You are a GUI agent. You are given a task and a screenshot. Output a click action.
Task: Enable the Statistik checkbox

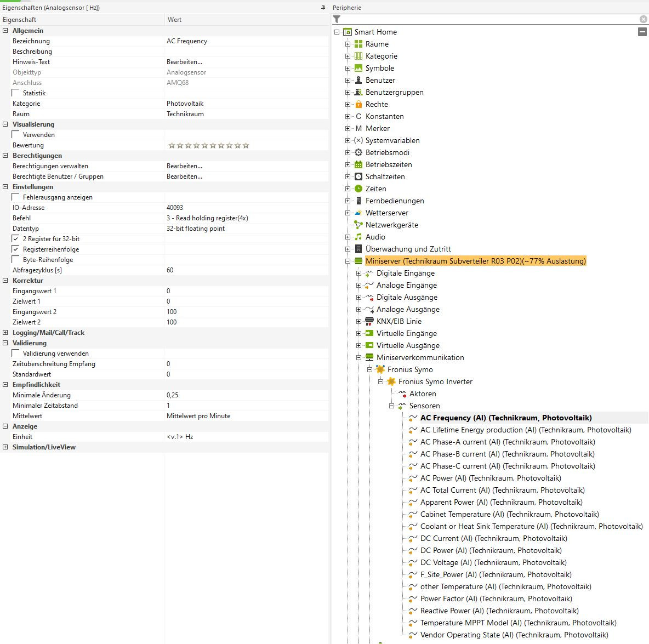[16, 93]
